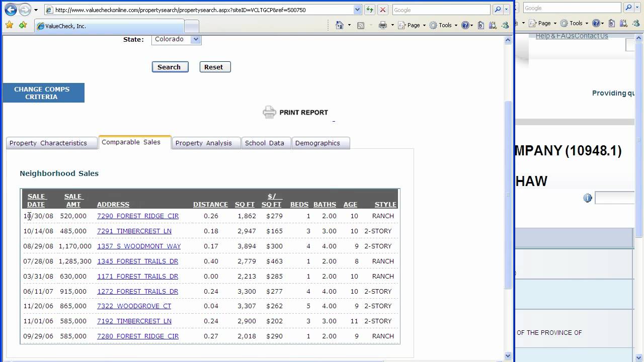This screenshot has width=644, height=362.
Task: Click the blue info icon in the back window
Action: 588,198
